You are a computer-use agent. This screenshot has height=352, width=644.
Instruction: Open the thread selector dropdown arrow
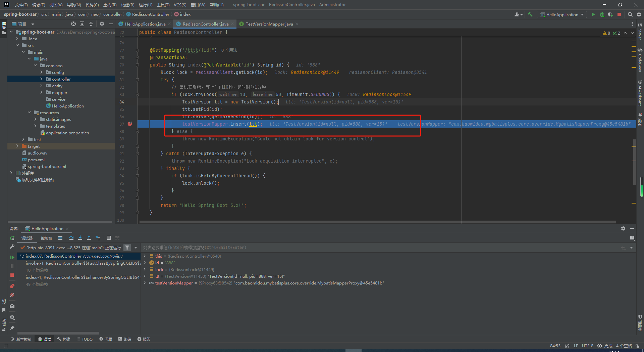(136, 248)
